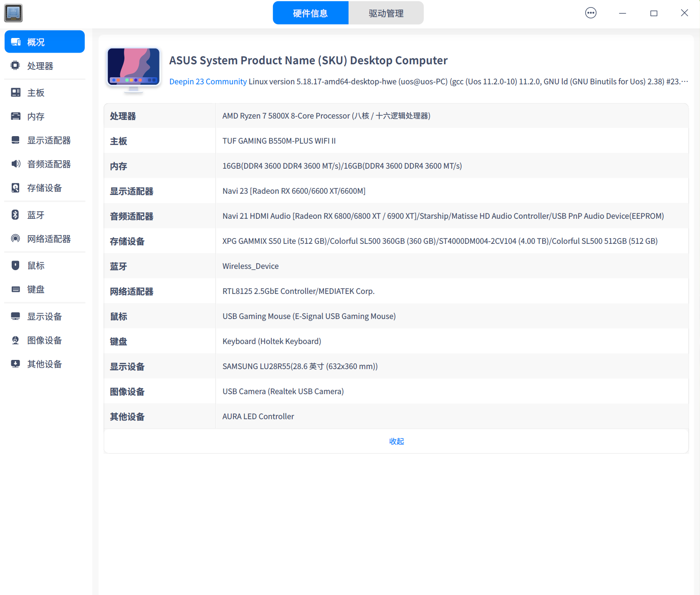
Task: Click the AURA LED Controller value
Action: (x=258, y=416)
